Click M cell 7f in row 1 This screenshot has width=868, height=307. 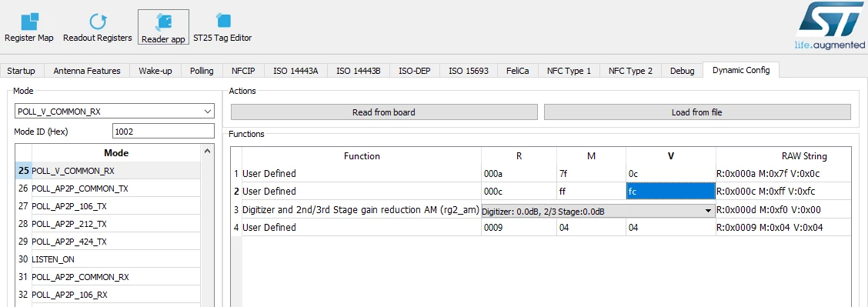[x=591, y=174]
